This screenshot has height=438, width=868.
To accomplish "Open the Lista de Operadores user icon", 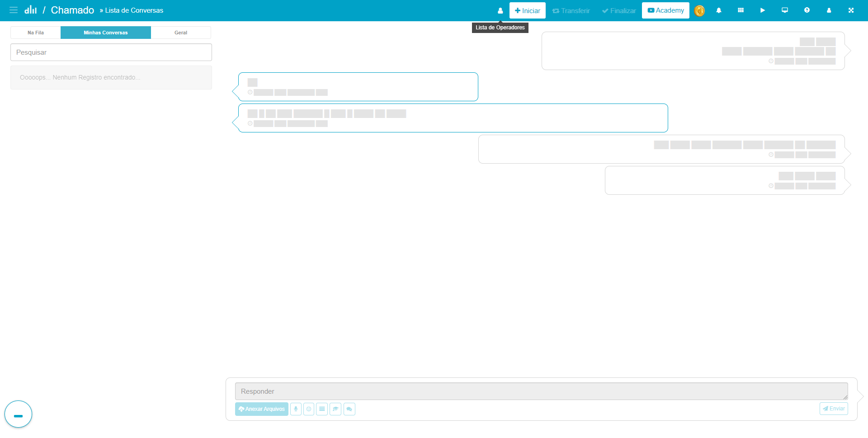I will pyautogui.click(x=500, y=10).
